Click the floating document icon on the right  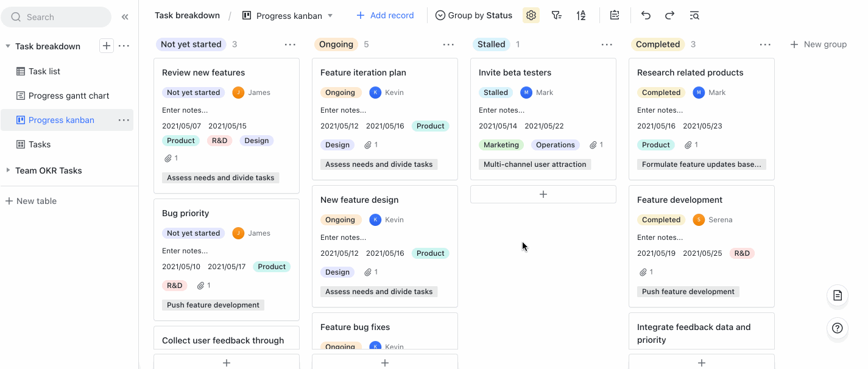pos(837,296)
